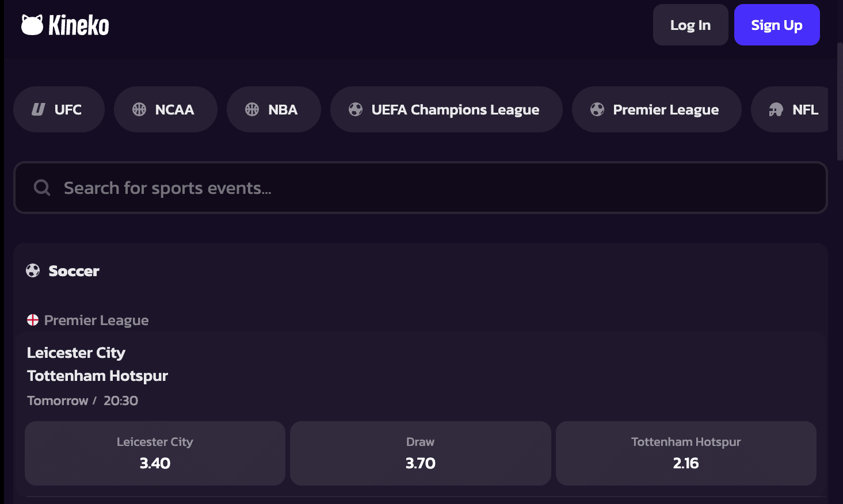This screenshot has width=843, height=504.
Task: Pick Tottenham Hotspur odds 2.16
Action: click(686, 453)
